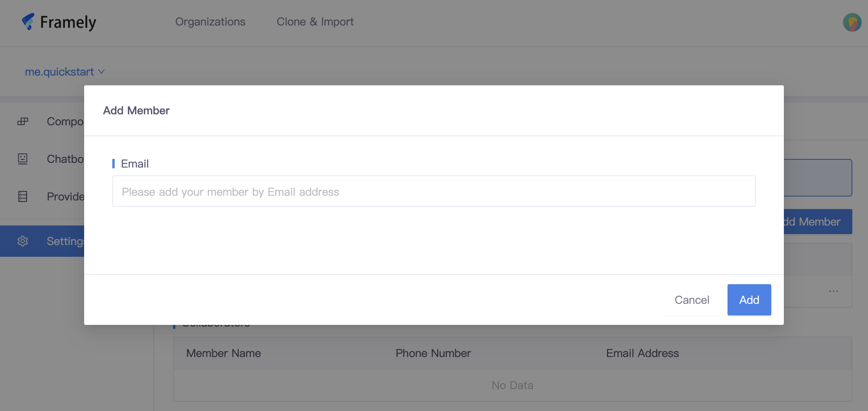Click the Phone Number column header
Viewport: 868px width, 411px height.
pyautogui.click(x=433, y=353)
